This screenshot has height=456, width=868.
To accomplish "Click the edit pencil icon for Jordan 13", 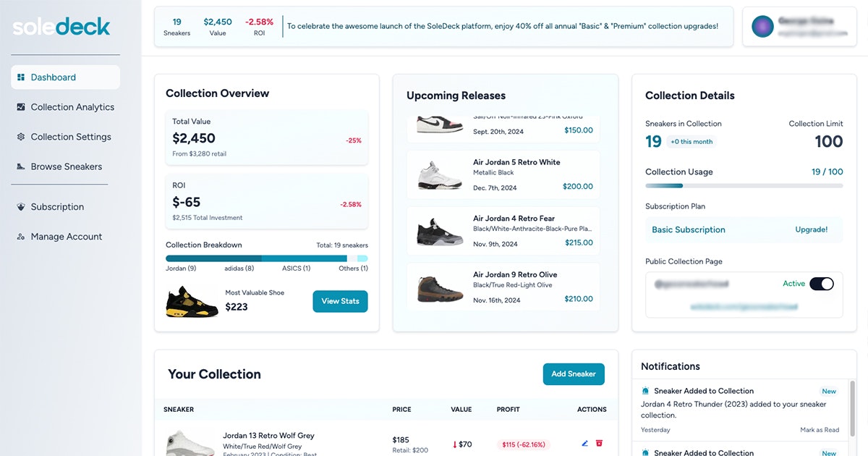I will [x=584, y=443].
